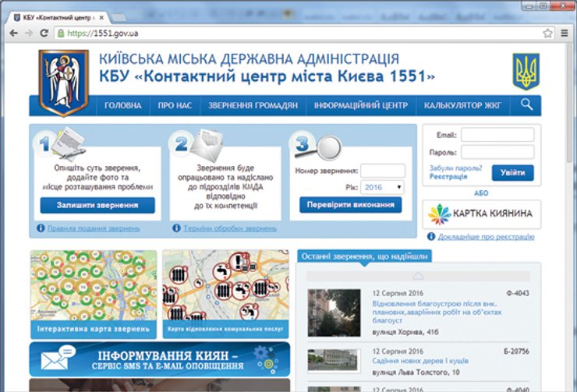577x392 pixels.
Task: Click into the Email input field
Action: (497, 135)
